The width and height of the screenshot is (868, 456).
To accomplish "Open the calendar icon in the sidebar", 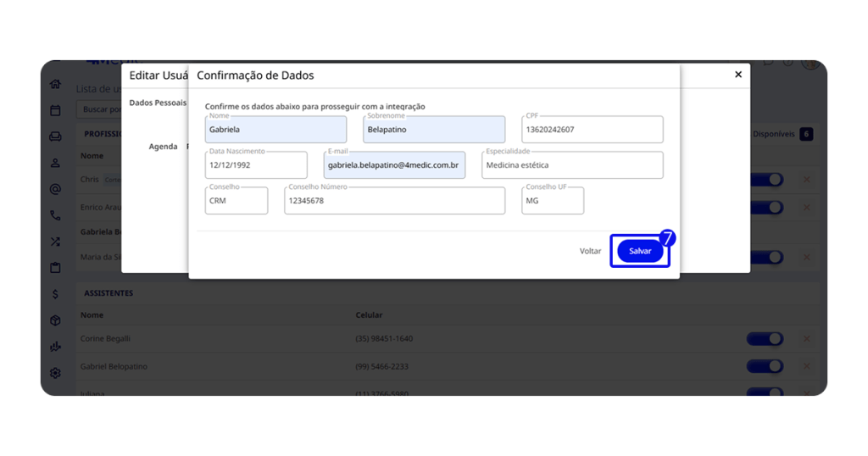I will tap(55, 110).
